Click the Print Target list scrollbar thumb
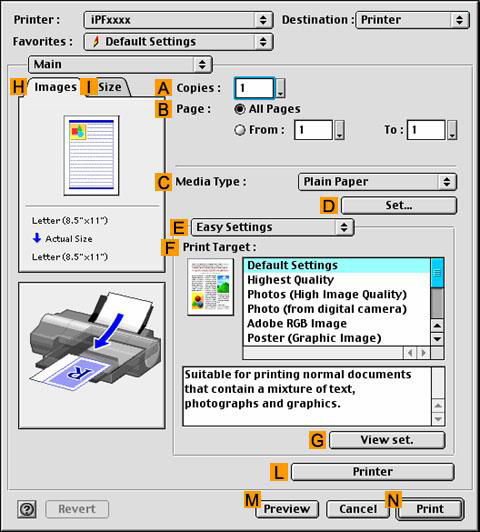The width and height of the screenshot is (480, 532). click(x=437, y=273)
